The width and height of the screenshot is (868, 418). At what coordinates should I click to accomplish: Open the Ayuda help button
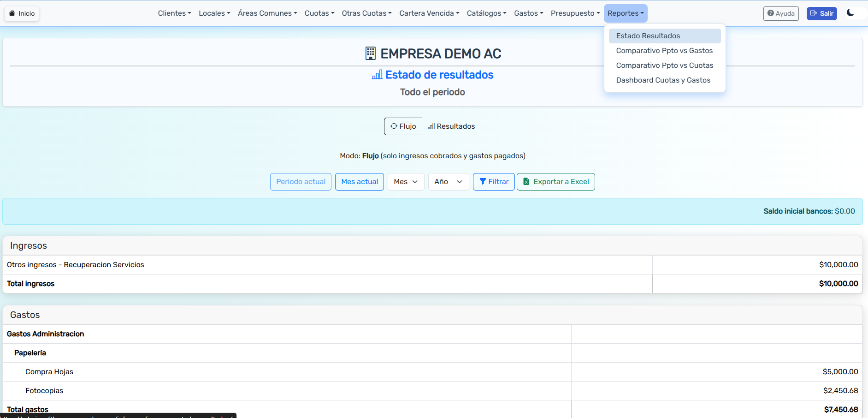point(780,13)
